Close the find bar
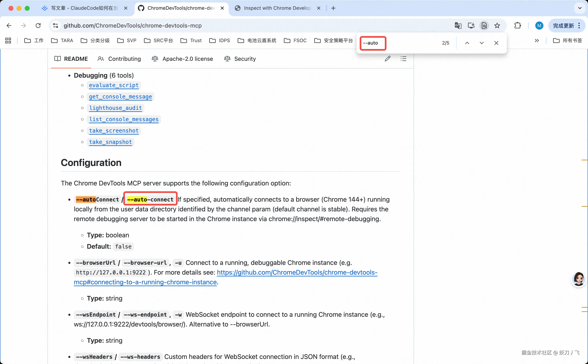The height and width of the screenshot is (364, 588). tap(496, 43)
